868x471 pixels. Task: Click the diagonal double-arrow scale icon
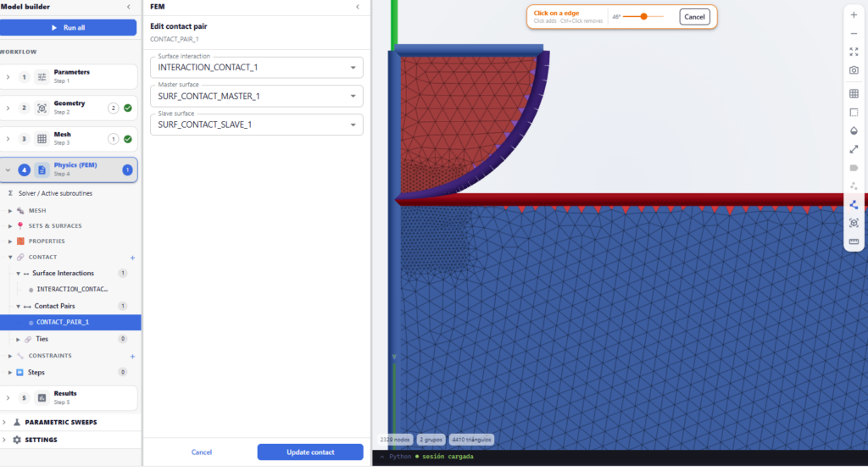(x=854, y=149)
